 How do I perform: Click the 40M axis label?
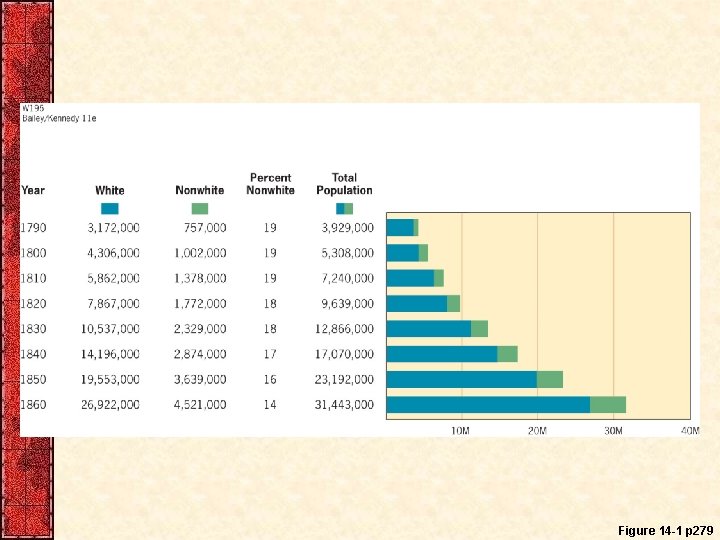(x=690, y=431)
